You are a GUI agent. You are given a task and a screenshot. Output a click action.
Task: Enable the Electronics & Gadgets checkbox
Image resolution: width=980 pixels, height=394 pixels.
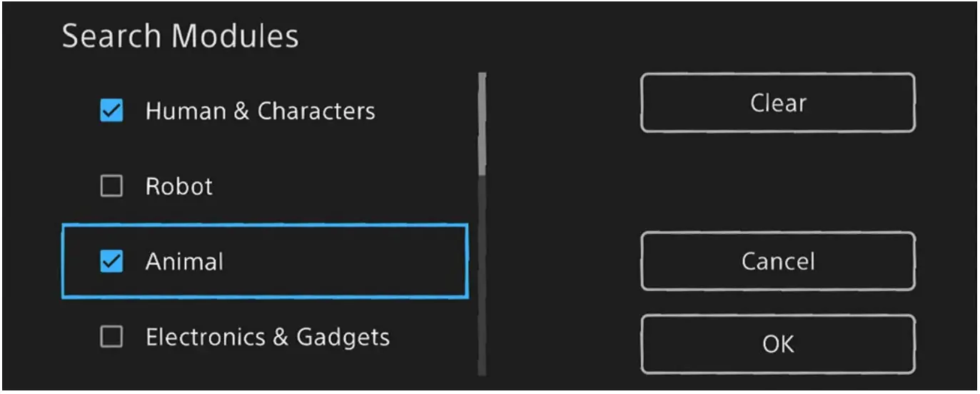[x=111, y=337]
